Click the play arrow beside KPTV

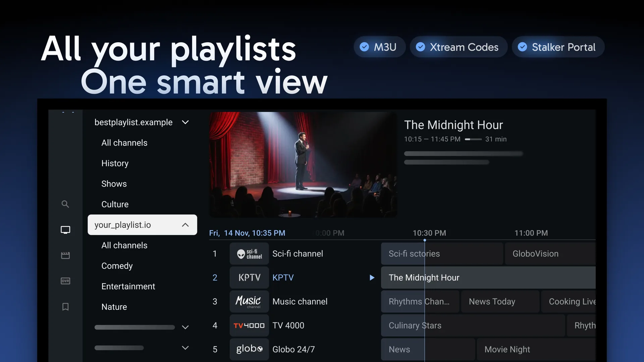(x=372, y=278)
